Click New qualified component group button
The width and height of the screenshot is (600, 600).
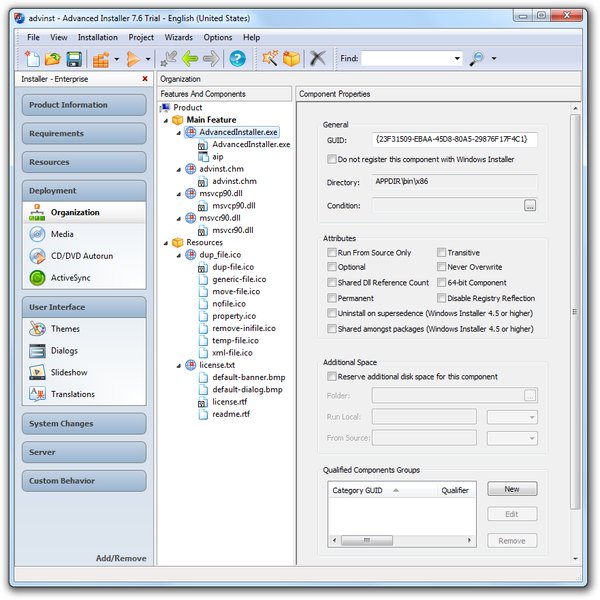click(512, 489)
